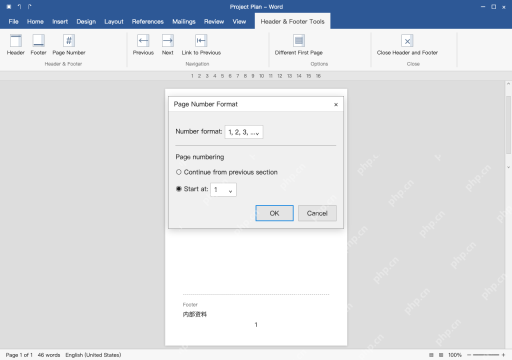Switch to the References tab
The width and height of the screenshot is (512, 360).
click(x=148, y=22)
